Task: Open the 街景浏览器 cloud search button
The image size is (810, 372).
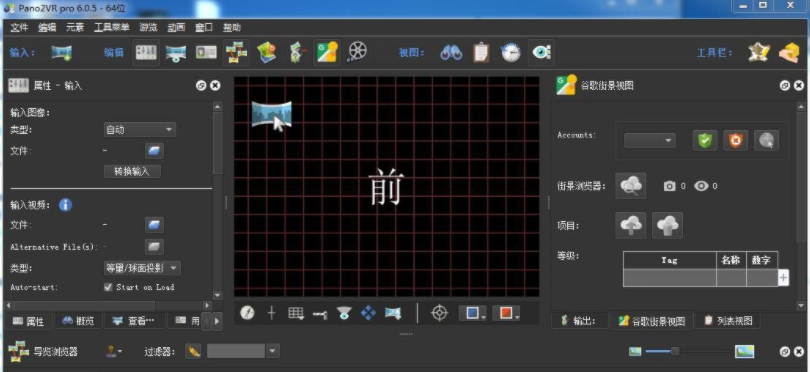Action: pyautogui.click(x=631, y=185)
